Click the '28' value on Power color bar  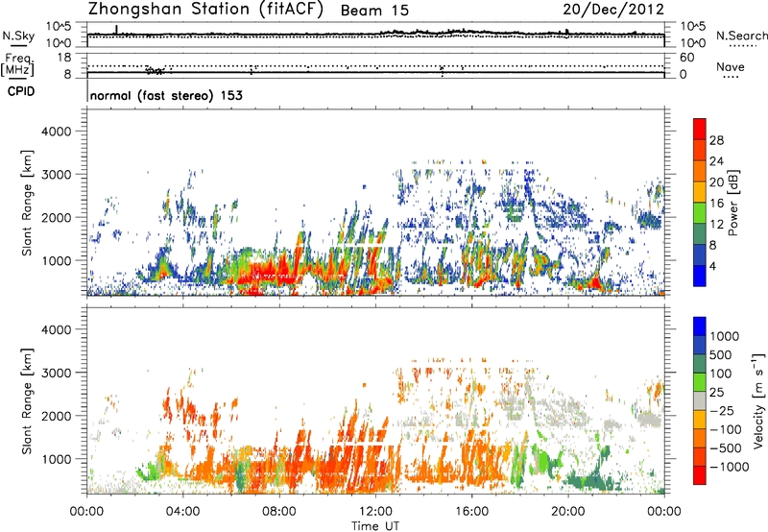(x=716, y=140)
